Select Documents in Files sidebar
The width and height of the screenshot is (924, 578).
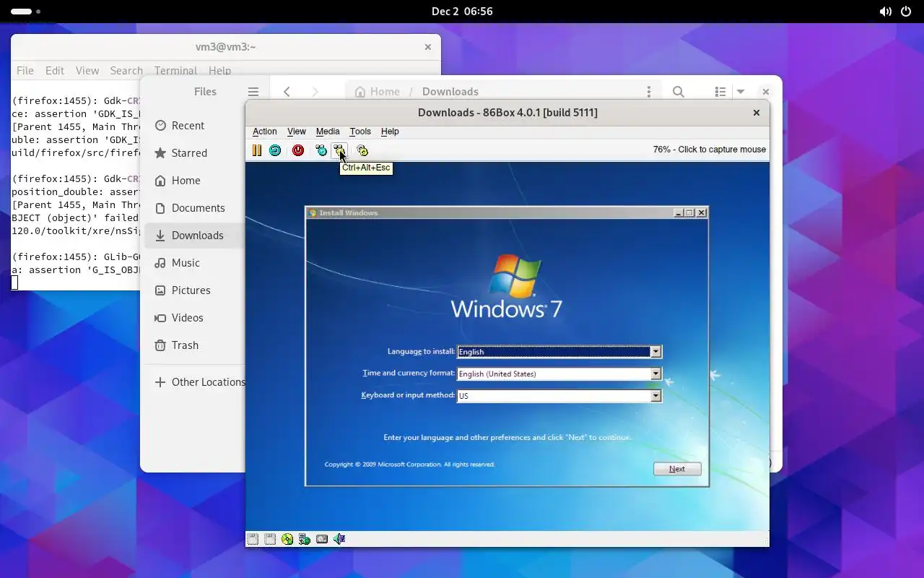(x=195, y=208)
